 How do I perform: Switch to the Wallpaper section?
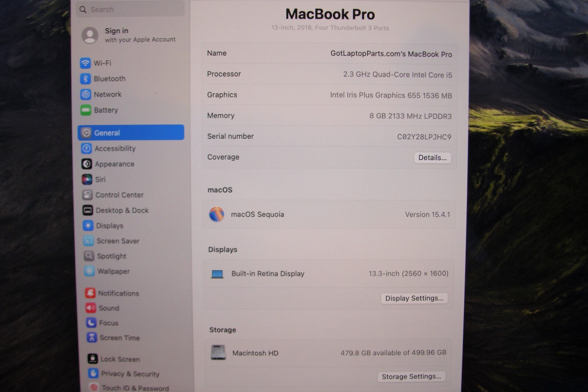pyautogui.click(x=113, y=271)
